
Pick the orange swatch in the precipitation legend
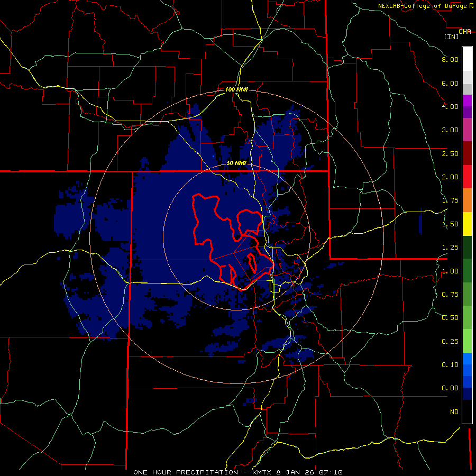(x=467, y=200)
